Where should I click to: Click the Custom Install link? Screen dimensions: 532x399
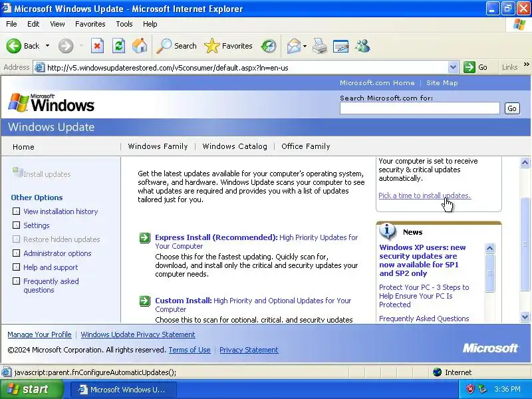pos(184,301)
